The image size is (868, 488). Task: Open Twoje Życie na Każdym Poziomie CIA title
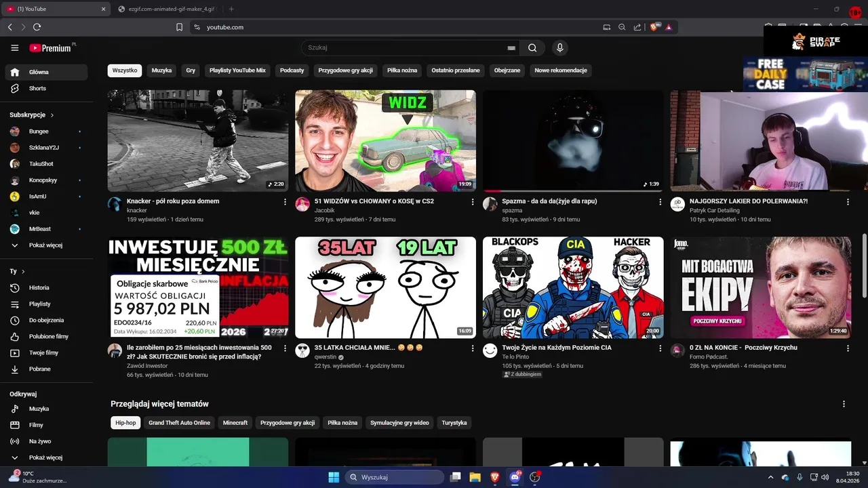(x=556, y=348)
